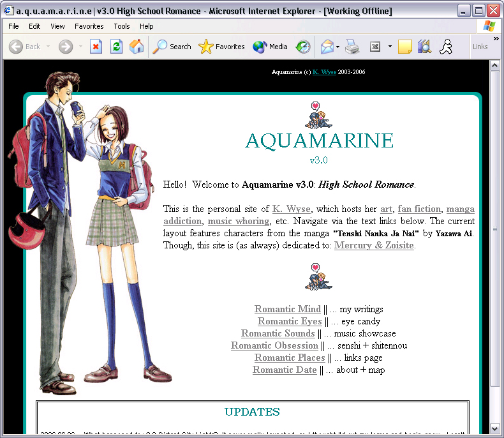Stop page loading with red X icon
Screen dimensions: 504x438
(x=96, y=47)
